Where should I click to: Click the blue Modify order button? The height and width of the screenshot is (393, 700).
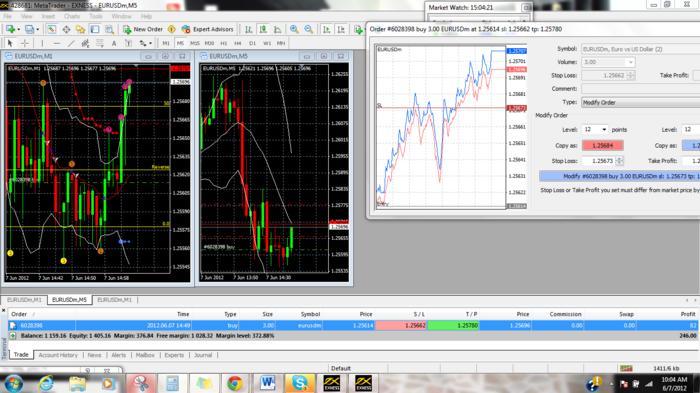click(620, 176)
